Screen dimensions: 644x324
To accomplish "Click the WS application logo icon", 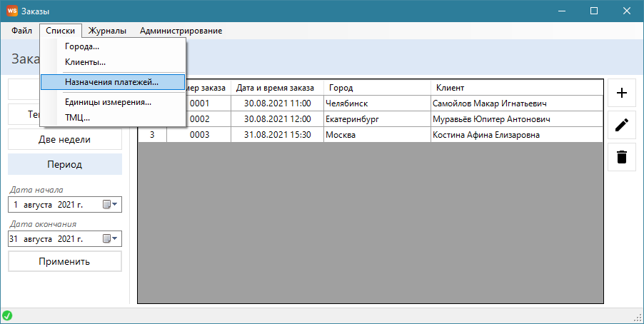I will (x=12, y=11).
